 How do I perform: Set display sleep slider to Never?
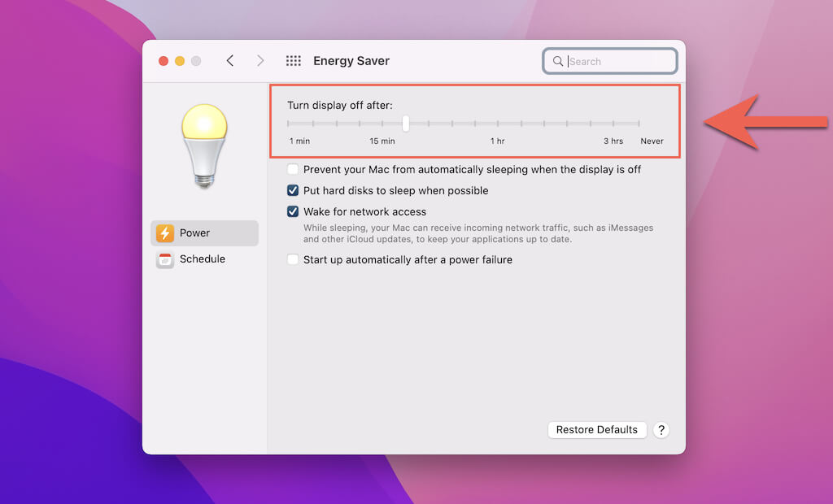point(639,124)
